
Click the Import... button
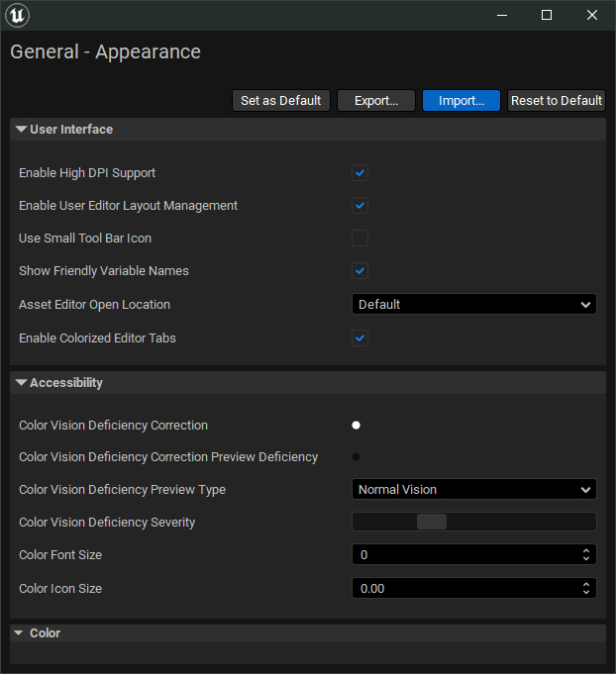(x=461, y=101)
